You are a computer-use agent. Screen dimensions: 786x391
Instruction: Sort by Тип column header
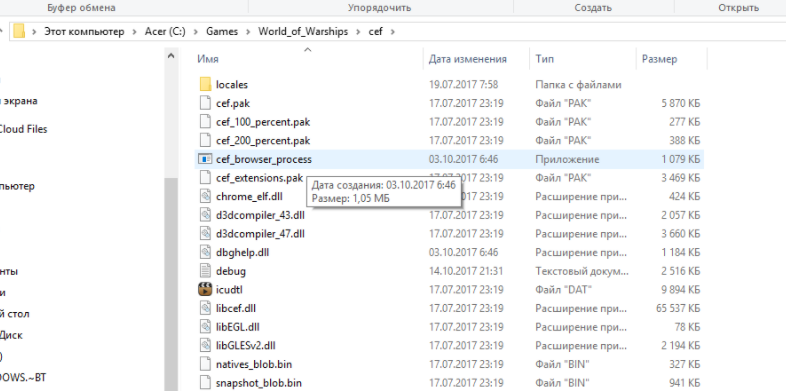[544, 59]
